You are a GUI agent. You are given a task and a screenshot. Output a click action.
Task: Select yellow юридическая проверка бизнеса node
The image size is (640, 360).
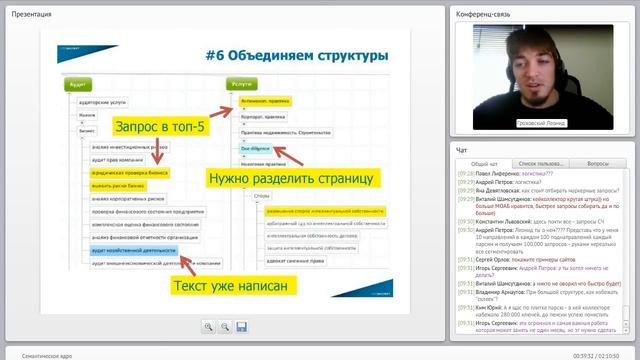pyautogui.click(x=130, y=173)
